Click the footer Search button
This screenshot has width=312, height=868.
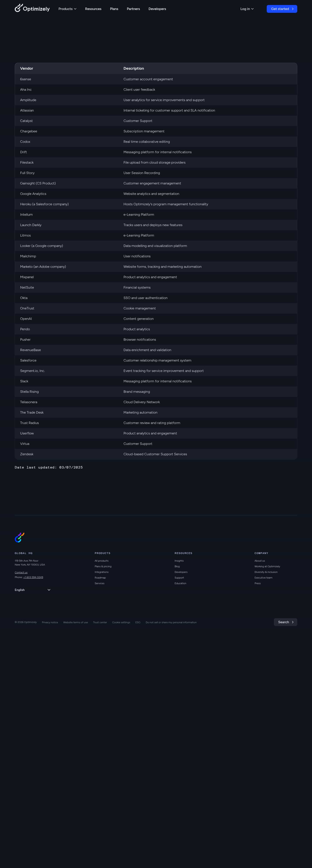tap(284, 622)
